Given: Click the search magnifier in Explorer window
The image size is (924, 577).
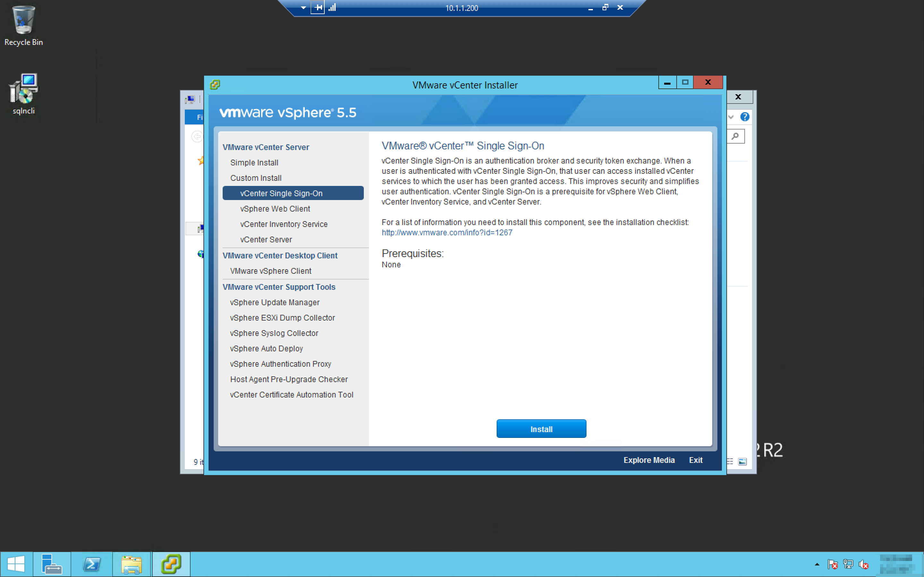Looking at the screenshot, I should tap(735, 136).
